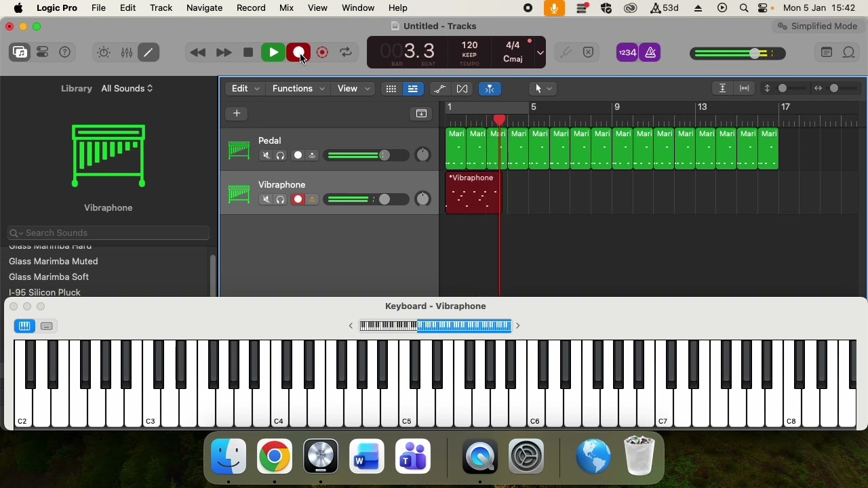
Task: Toggle the purple Count-in 1234 button
Action: tap(627, 52)
